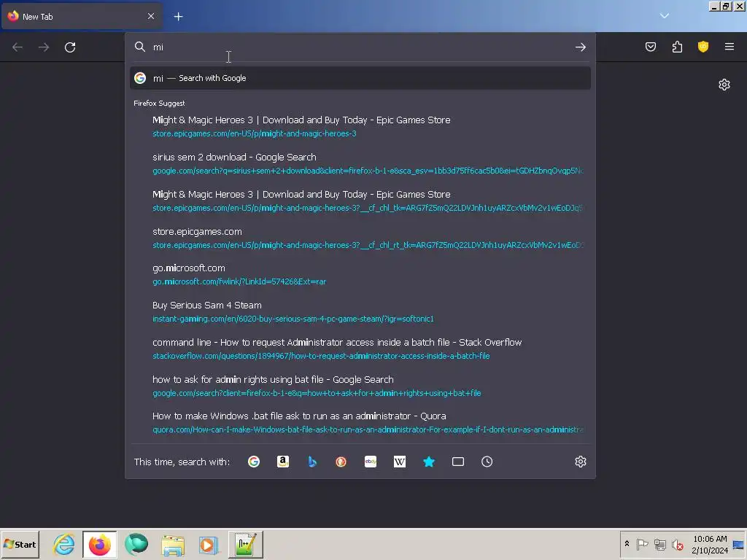The height and width of the screenshot is (560, 747).
Task: Open Buy Serious Sam 4 Steam suggestion
Action: coord(360,312)
